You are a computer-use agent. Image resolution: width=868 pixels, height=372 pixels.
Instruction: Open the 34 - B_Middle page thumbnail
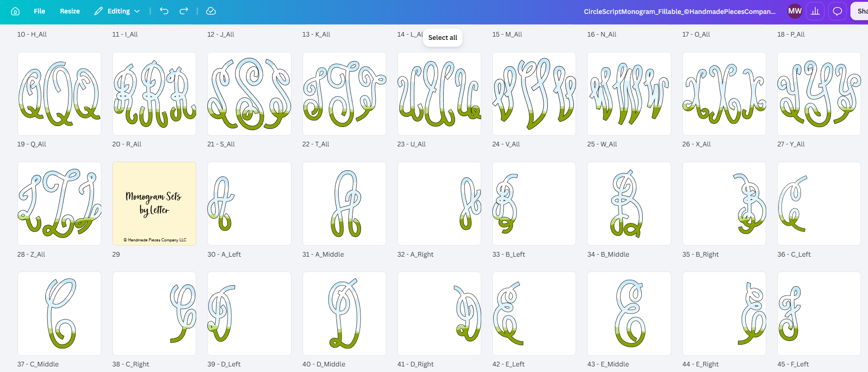pyautogui.click(x=629, y=203)
